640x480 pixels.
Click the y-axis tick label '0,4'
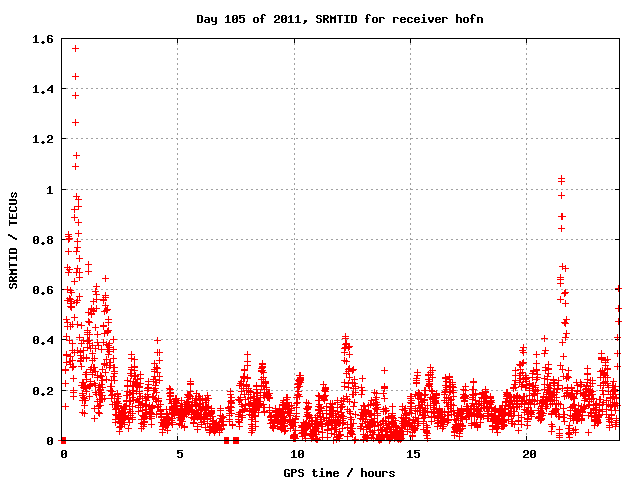43,340
